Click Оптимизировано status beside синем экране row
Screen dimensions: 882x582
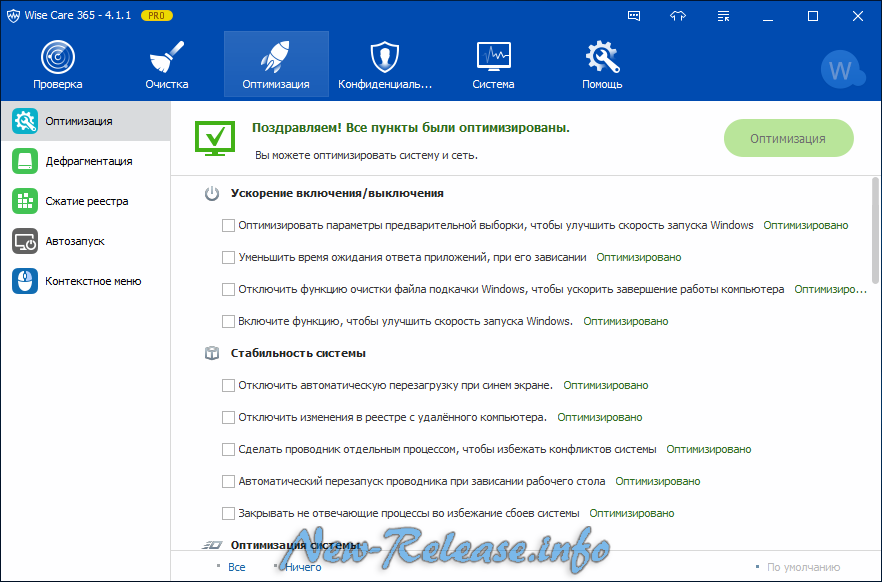coord(606,386)
